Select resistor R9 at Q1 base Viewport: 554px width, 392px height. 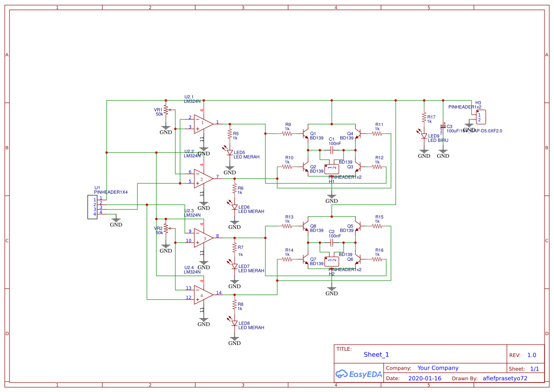pyautogui.click(x=287, y=134)
